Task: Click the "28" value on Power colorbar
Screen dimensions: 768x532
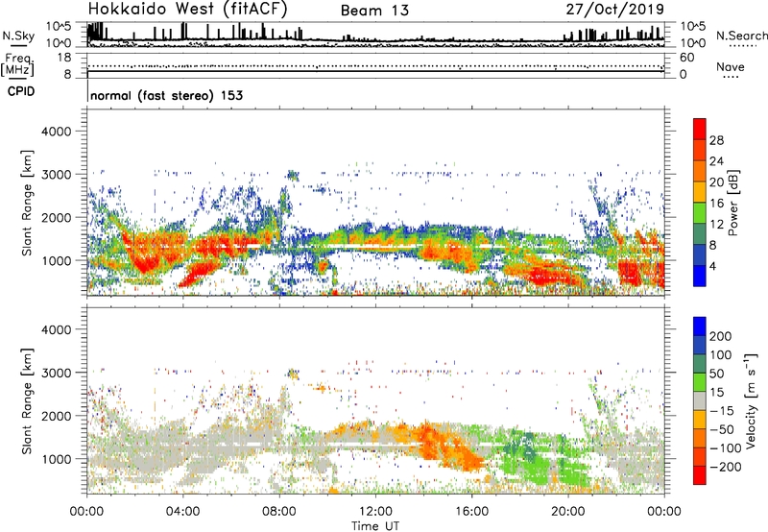Action: click(716, 140)
